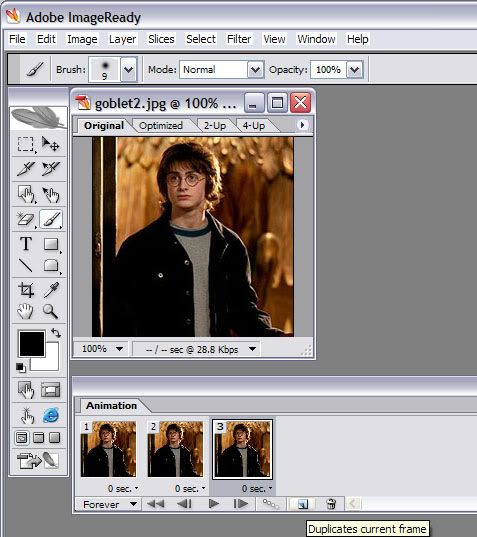Select the Hand tool

click(x=25, y=311)
